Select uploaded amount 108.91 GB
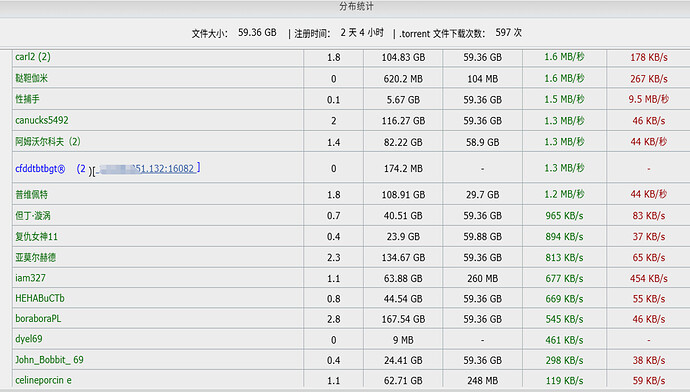 point(404,194)
